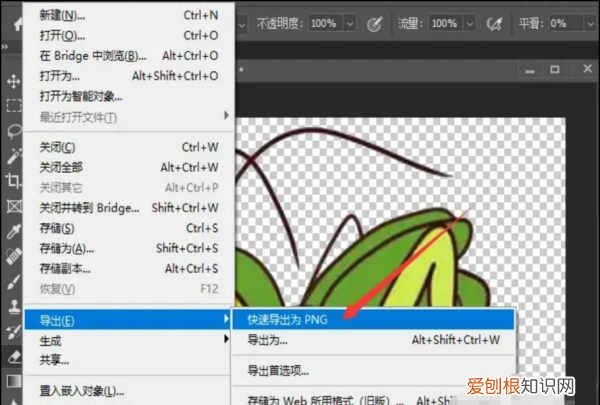Select the Crop tool
The image size is (600, 405).
(x=13, y=181)
